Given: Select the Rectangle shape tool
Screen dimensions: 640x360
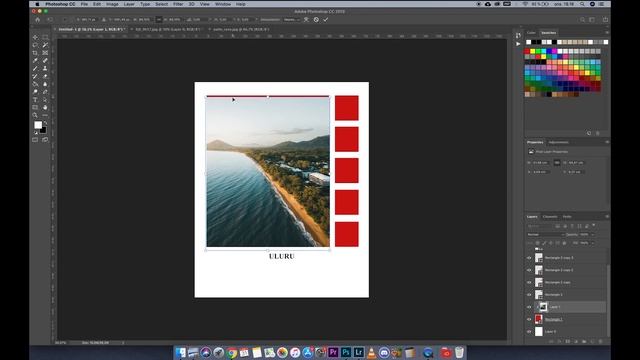Looking at the screenshot, I should 35,107.
